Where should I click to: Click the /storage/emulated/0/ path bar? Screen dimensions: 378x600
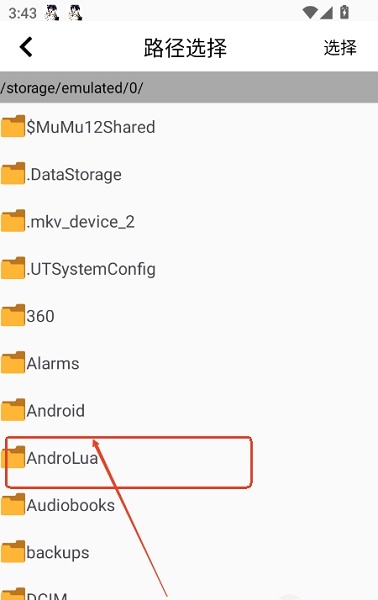(x=189, y=87)
